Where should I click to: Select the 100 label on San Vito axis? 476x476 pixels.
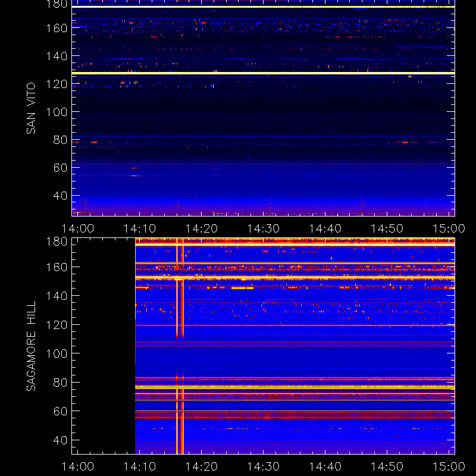57,112
